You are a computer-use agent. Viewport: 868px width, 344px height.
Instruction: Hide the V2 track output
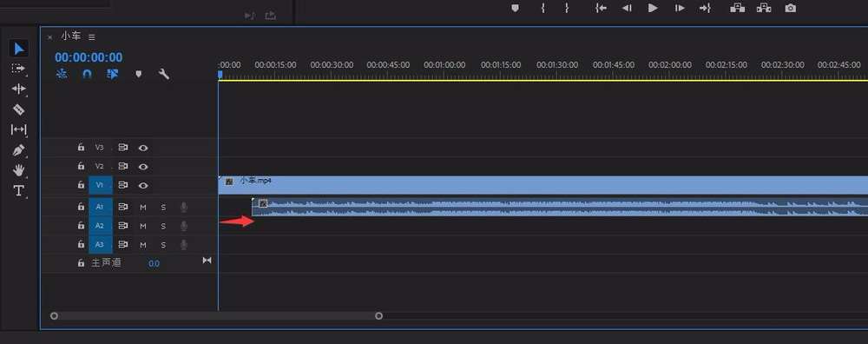[143, 167]
